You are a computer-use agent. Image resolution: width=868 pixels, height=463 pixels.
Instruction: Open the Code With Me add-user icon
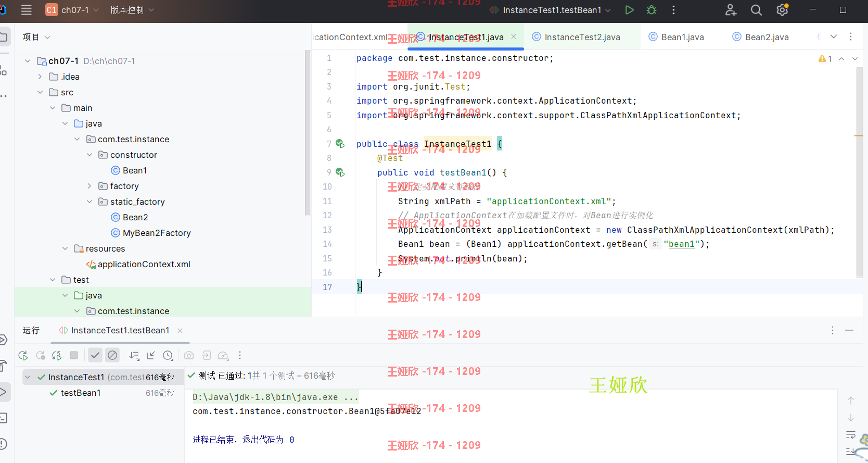(x=731, y=10)
